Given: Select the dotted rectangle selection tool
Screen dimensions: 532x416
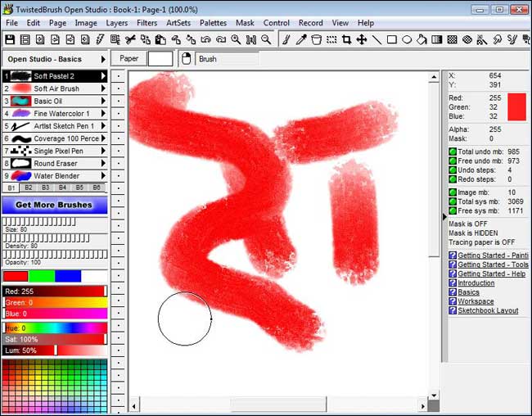Looking at the screenshot, I should click(x=331, y=40).
